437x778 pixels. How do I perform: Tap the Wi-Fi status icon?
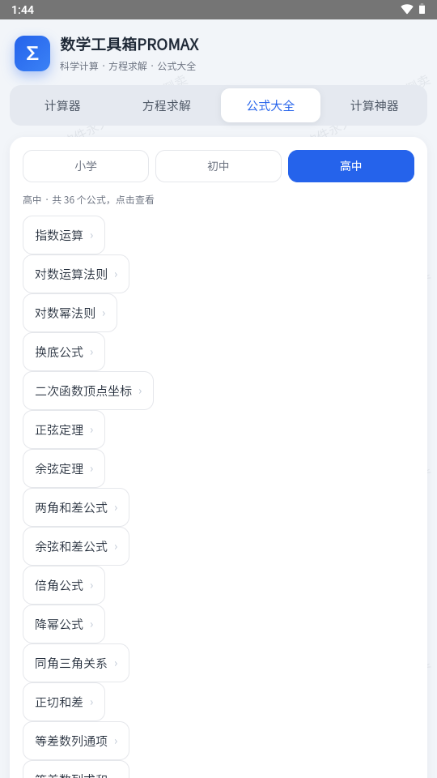(407, 9)
